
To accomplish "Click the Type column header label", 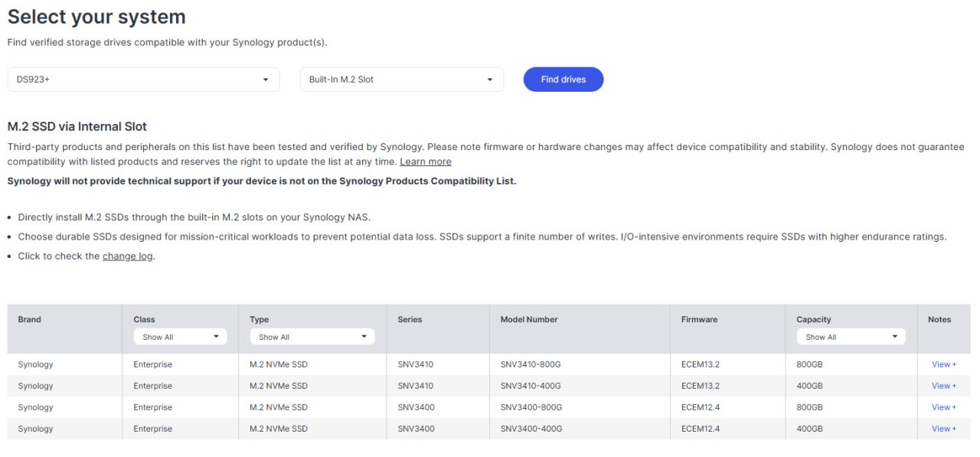I will click(x=259, y=319).
